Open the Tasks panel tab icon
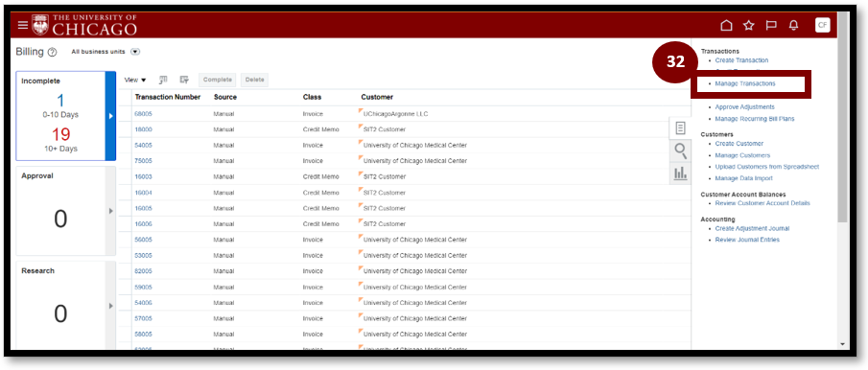The height and width of the screenshot is (370, 868). coord(680,128)
